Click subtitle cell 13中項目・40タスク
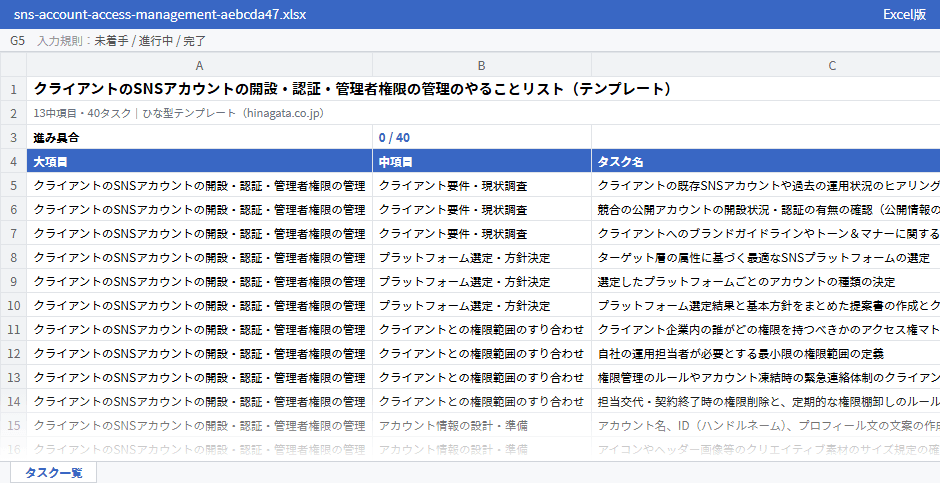 (483, 113)
